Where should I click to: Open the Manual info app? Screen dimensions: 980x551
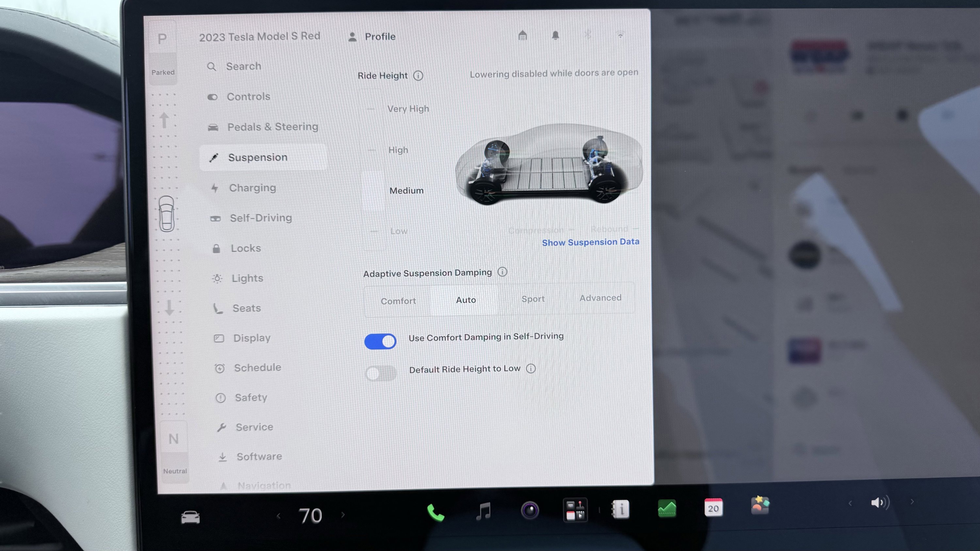click(620, 509)
